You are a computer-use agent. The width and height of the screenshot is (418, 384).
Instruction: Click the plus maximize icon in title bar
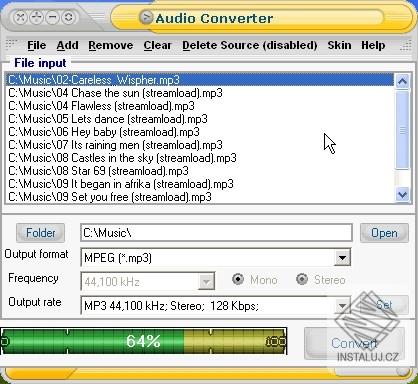(x=37, y=17)
